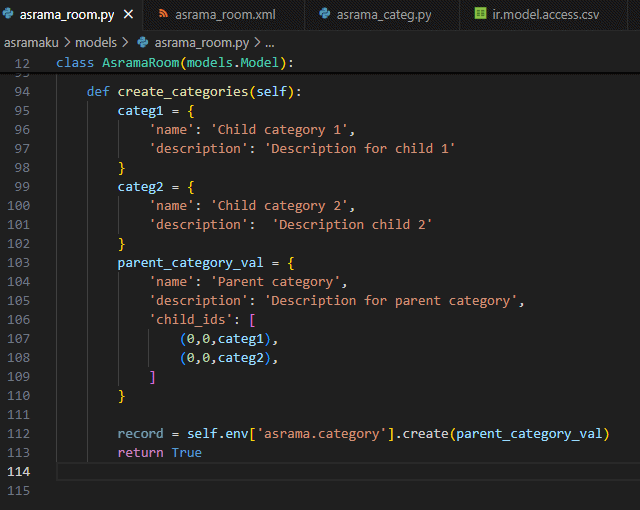Switch to the asrama_room.xml tab
Viewport: 640px width, 510px height.
pos(225,15)
